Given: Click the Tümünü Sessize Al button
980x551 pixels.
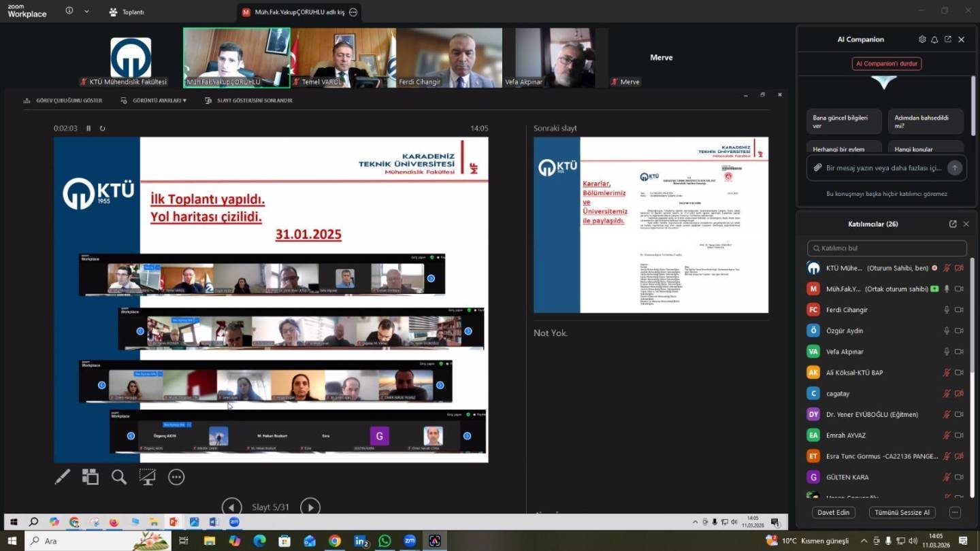Looking at the screenshot, I should [x=902, y=512].
